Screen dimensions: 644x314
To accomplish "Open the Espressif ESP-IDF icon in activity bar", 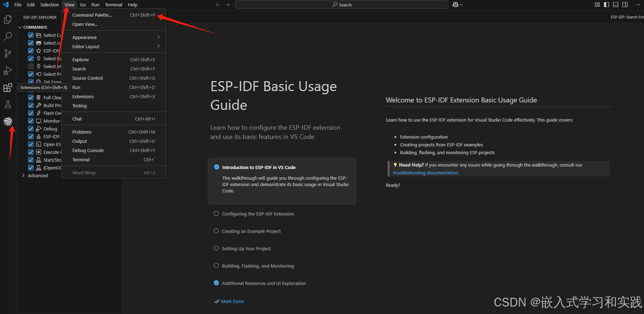I will (x=8, y=122).
